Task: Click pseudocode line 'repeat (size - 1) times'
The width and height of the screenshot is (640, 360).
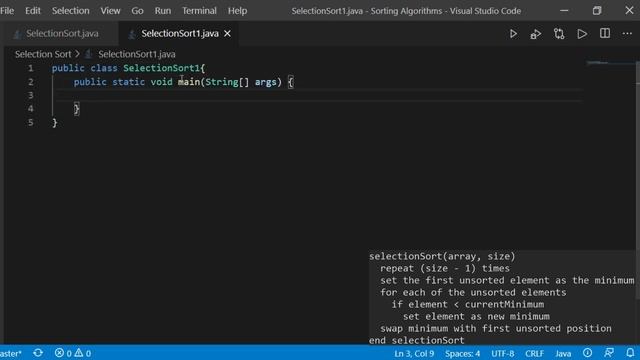Action: pyautogui.click(x=445, y=268)
